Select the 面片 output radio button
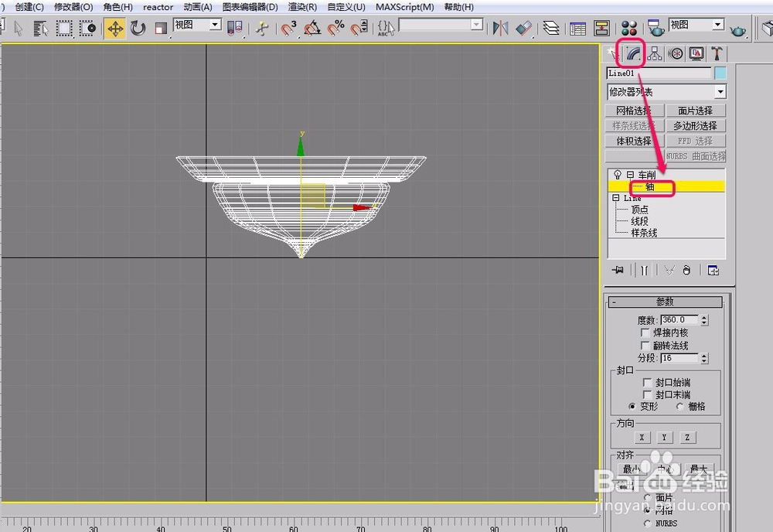This screenshot has height=532, width=773. tap(648, 498)
